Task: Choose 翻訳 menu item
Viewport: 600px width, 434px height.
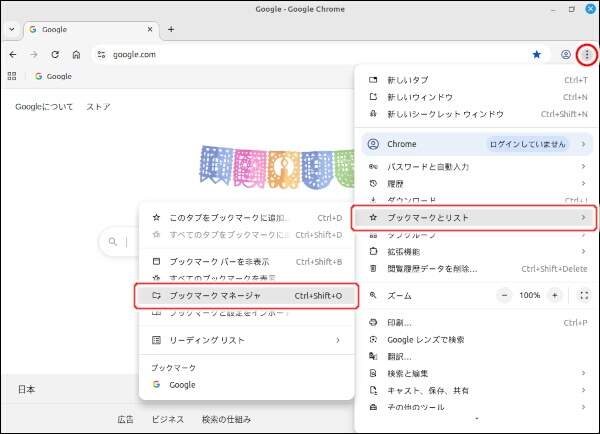Action: [x=478, y=357]
